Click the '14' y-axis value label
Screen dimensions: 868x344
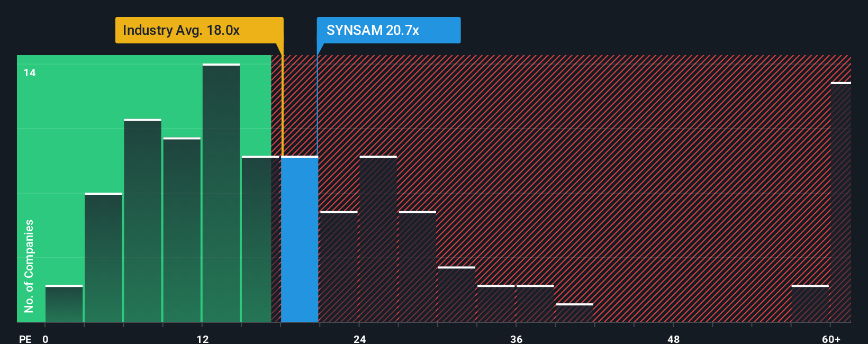30,73
